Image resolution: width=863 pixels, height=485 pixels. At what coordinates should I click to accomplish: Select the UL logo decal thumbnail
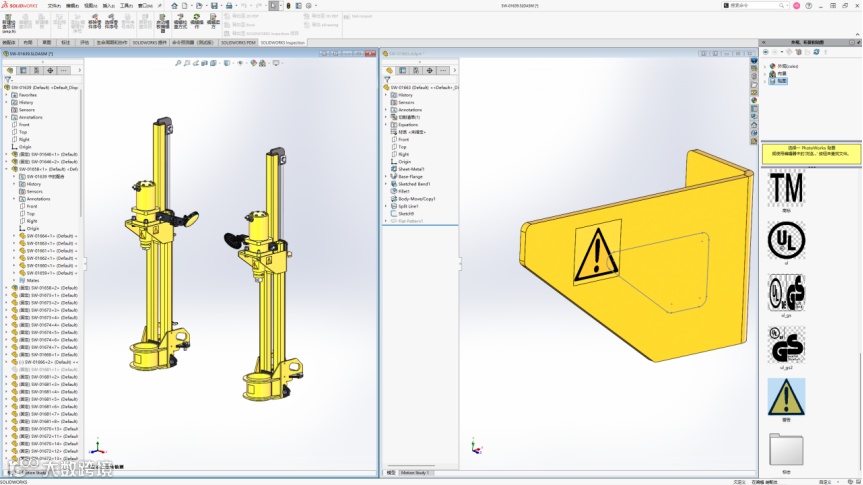[786, 240]
